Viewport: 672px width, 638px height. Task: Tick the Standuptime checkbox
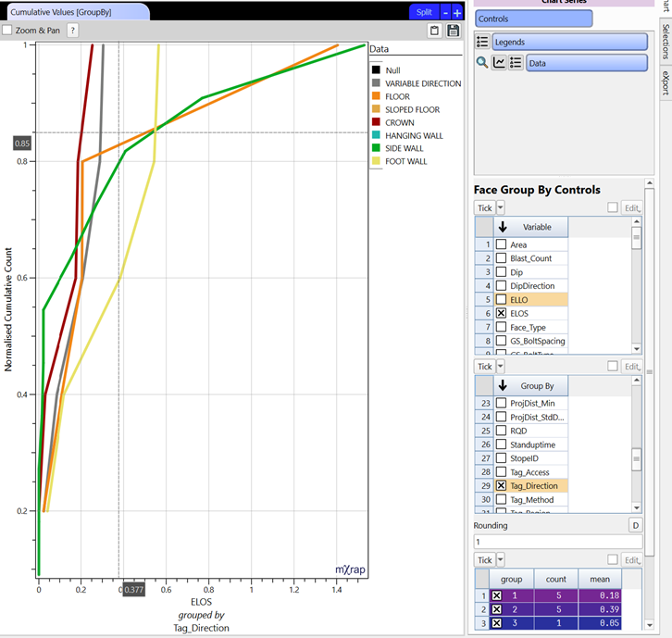[x=501, y=444]
